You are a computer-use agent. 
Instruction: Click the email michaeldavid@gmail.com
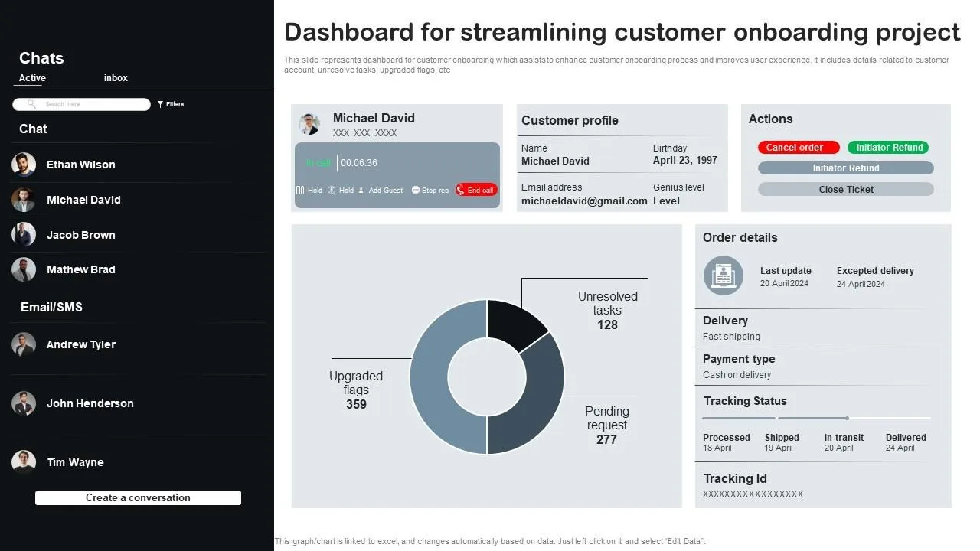[584, 201]
